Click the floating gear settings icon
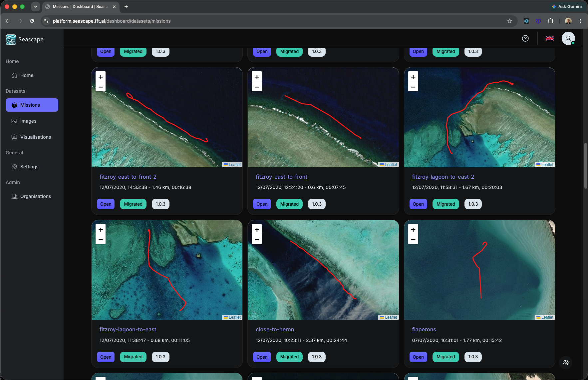This screenshot has width=588, height=380. pyautogui.click(x=565, y=363)
